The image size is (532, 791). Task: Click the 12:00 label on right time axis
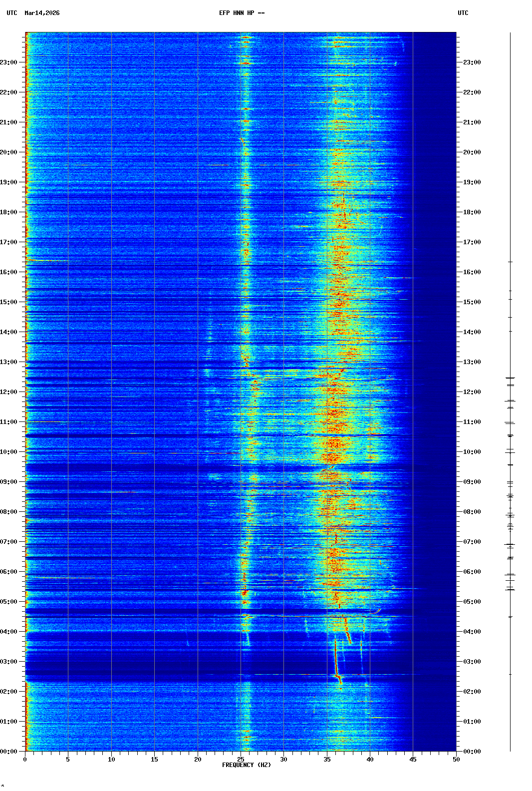point(472,392)
